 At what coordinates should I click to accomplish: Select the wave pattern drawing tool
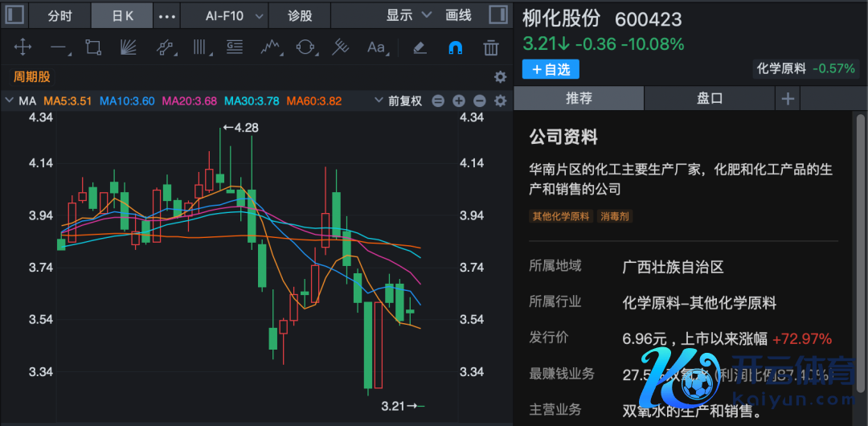270,47
